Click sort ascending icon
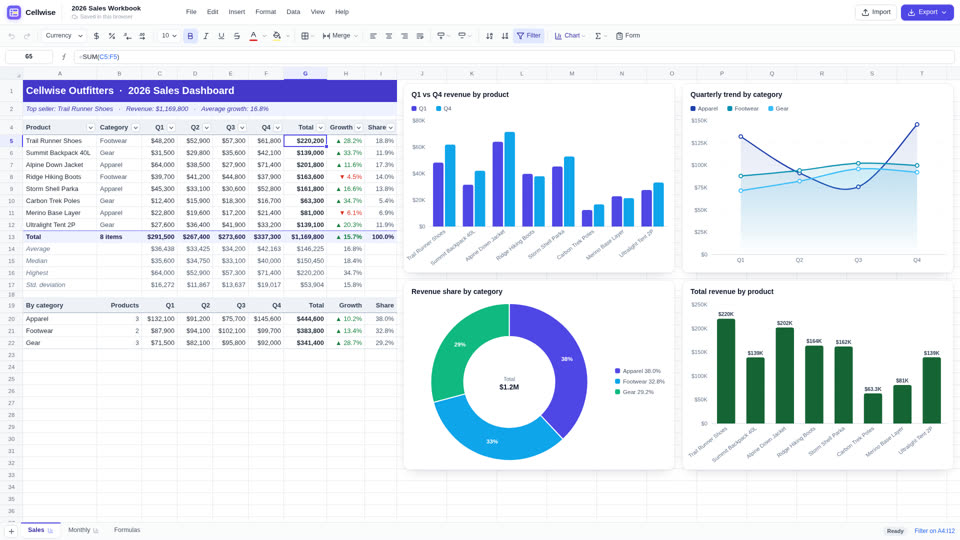Screen dimensions: 960x540 [489, 36]
